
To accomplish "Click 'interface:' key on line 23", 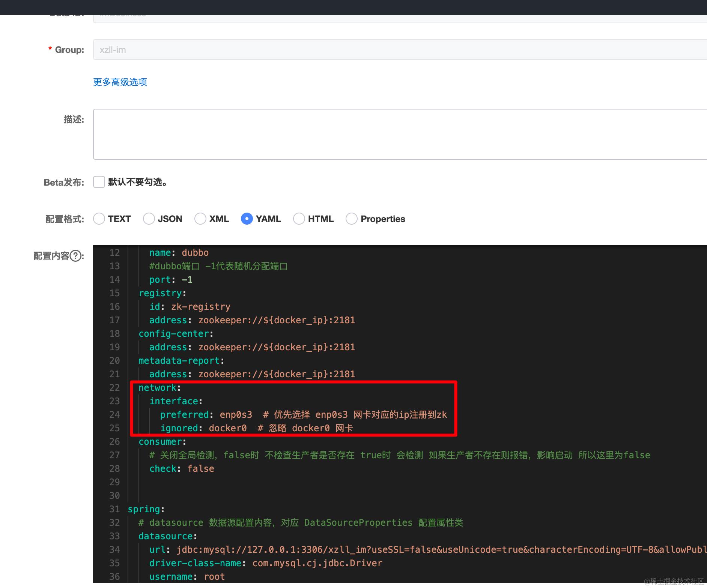I will click(176, 401).
